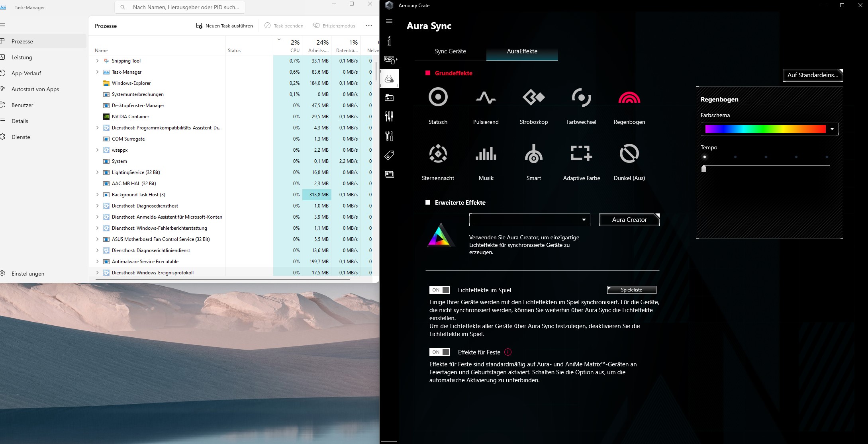Turn lights off with Dunkel (Aus) icon
Viewport: 868px width, 444px height.
[x=629, y=154]
